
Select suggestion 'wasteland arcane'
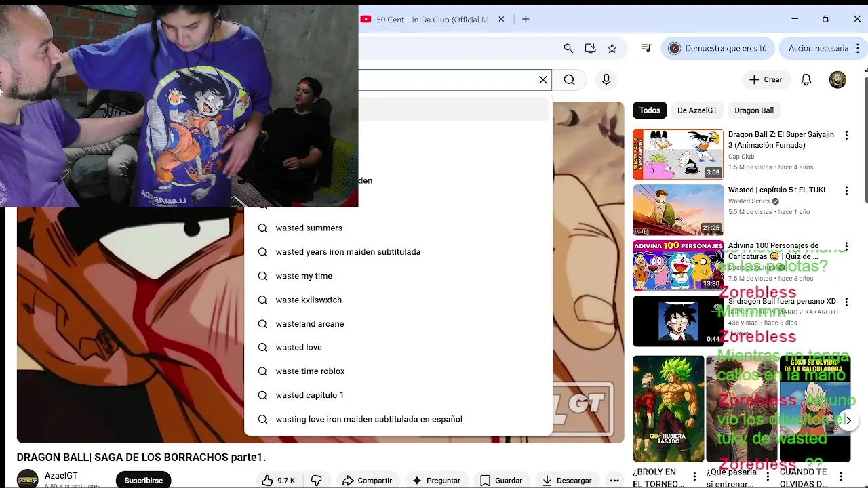[399, 324]
